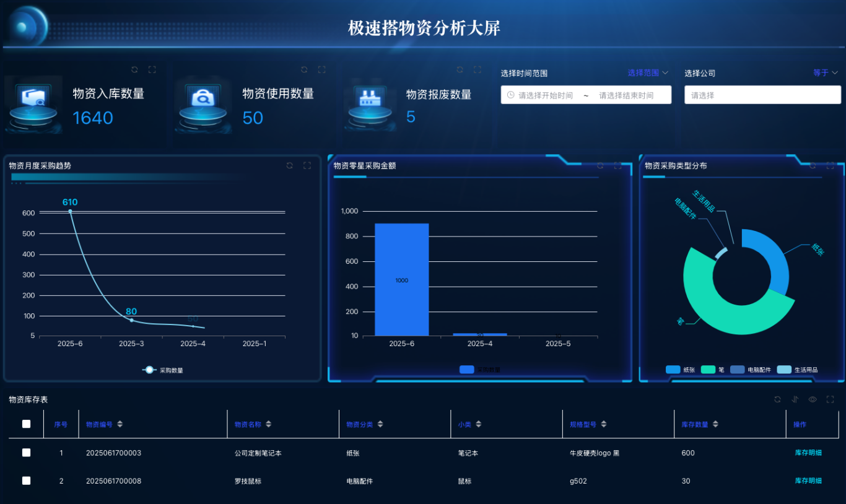Viewport: 846px width, 504px height.
Task: Toggle the 采购数量 legend in the line chart
Action: [x=163, y=370]
